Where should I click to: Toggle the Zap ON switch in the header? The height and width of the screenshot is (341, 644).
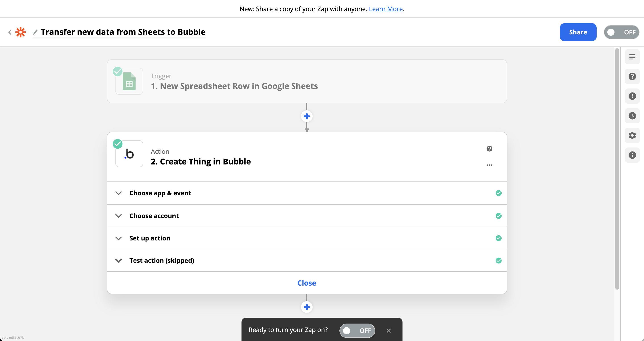pos(621,32)
